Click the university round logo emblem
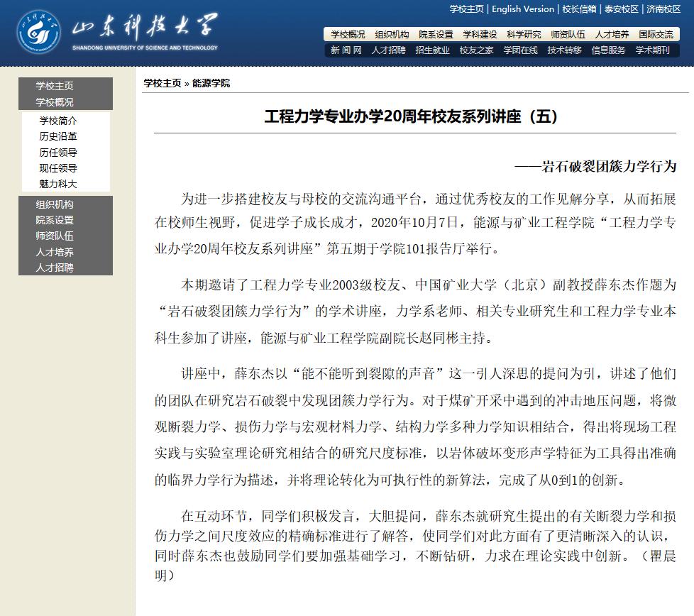 pos(38,32)
